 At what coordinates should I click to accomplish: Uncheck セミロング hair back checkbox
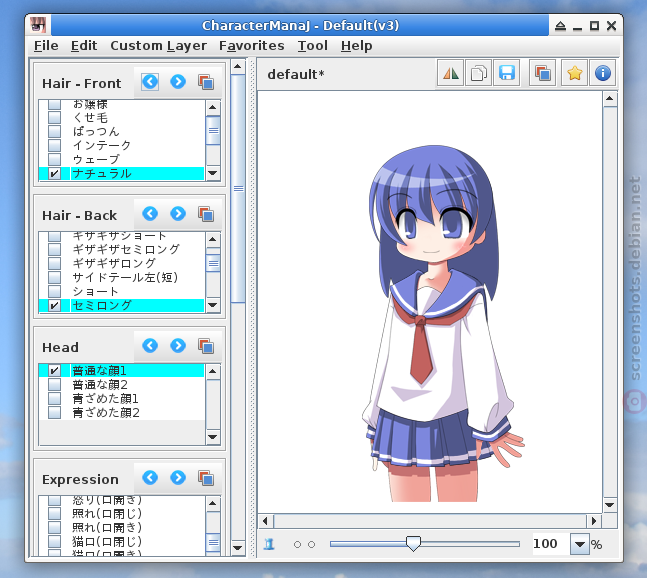54,305
